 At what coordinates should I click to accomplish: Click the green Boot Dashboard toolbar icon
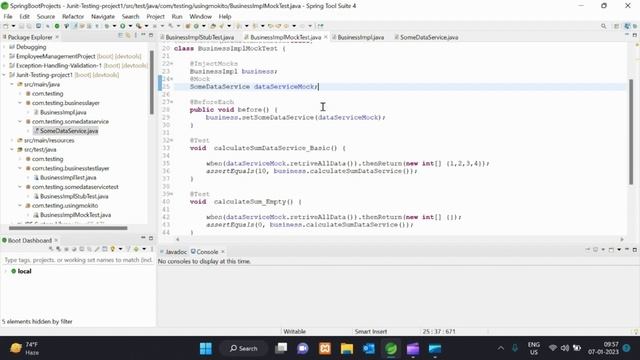[57, 26]
